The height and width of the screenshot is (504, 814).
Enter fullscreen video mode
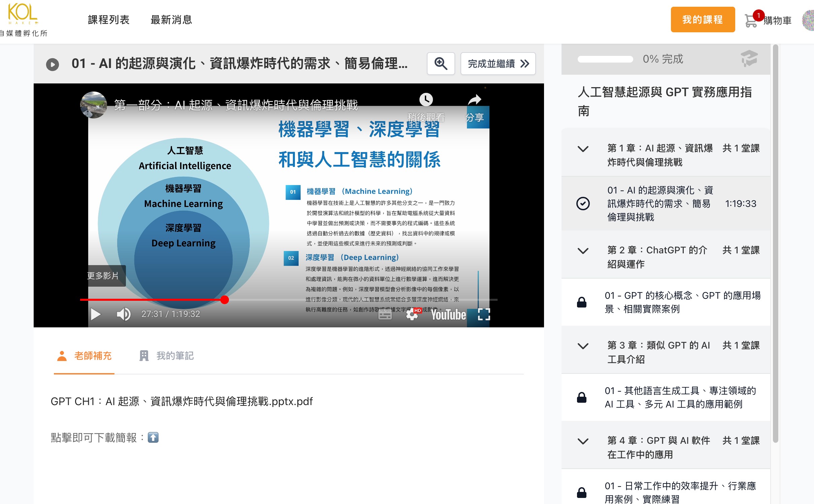click(484, 314)
